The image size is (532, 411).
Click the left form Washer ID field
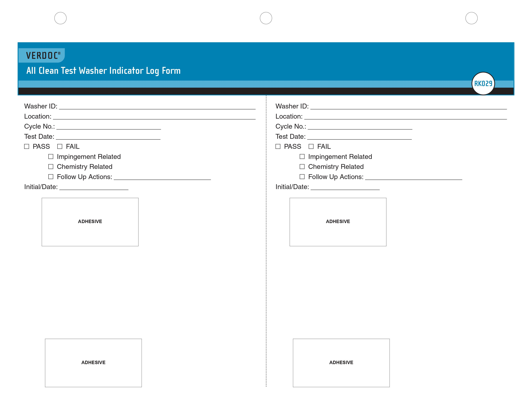point(157,106)
